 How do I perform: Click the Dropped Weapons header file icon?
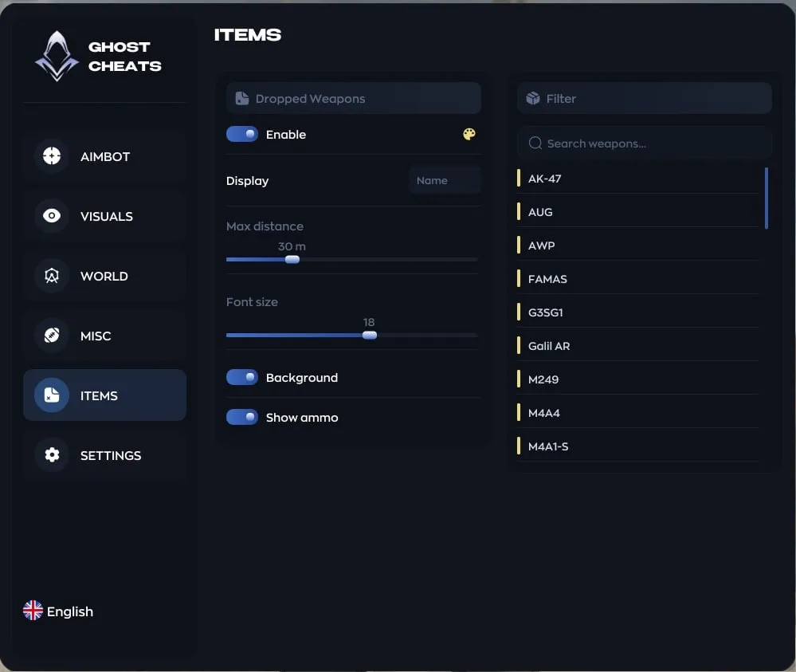(x=242, y=99)
